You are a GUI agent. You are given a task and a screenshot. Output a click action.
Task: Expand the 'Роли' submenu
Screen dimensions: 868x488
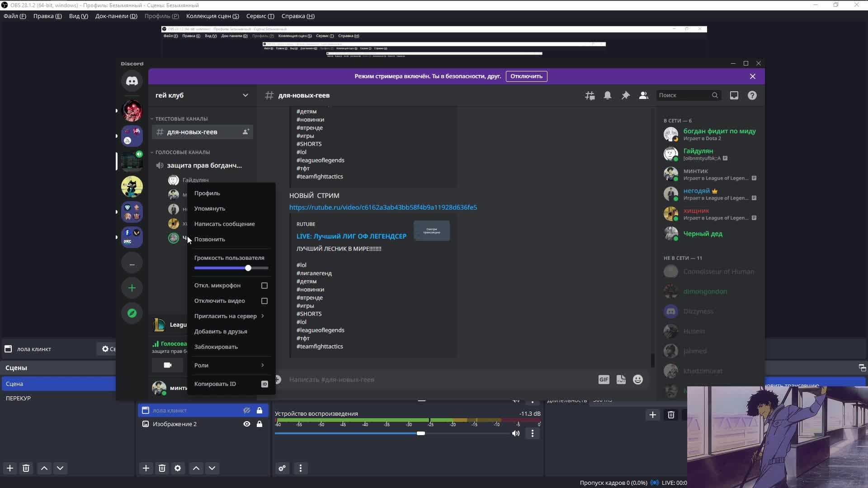click(229, 365)
